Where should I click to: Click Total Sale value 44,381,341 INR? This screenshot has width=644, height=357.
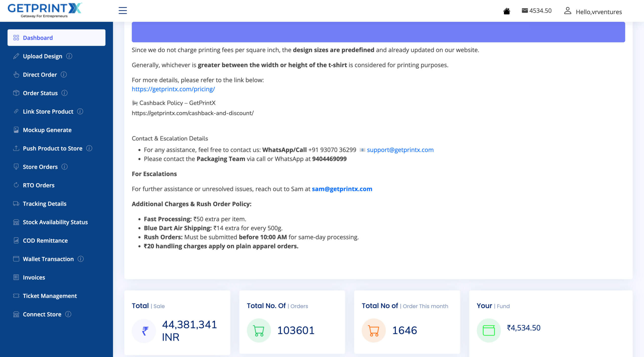tap(189, 331)
